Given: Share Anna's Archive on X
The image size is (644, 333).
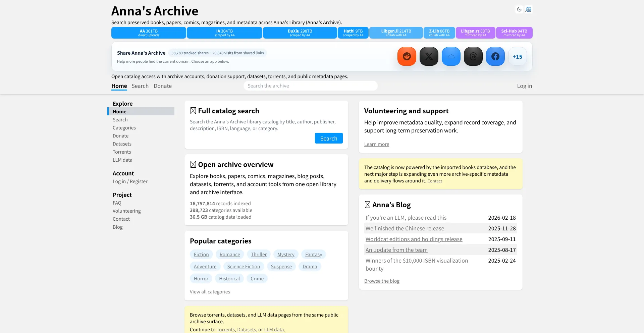Looking at the screenshot, I should pyautogui.click(x=429, y=56).
